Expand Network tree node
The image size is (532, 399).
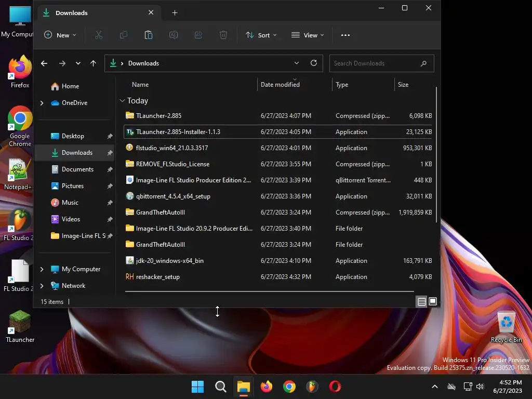42,286
